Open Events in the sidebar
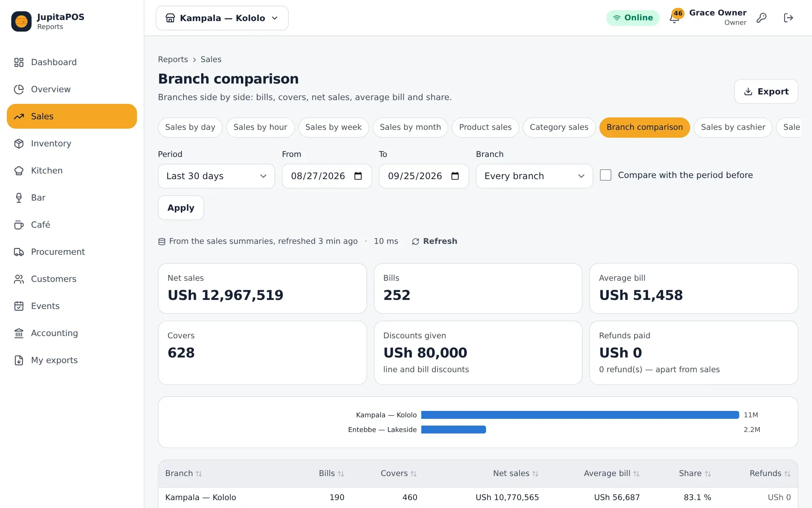The width and height of the screenshot is (812, 508). 72,306
